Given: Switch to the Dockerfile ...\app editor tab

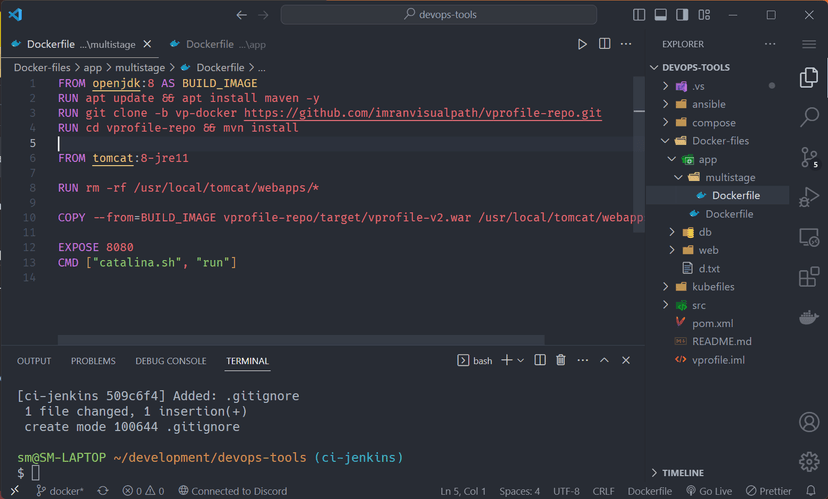Looking at the screenshot, I should pos(218,44).
